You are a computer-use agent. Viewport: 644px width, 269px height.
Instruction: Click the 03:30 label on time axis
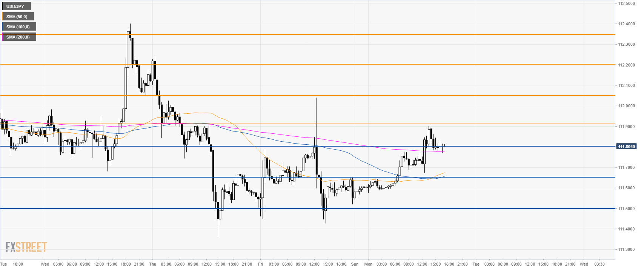(x=599, y=264)
